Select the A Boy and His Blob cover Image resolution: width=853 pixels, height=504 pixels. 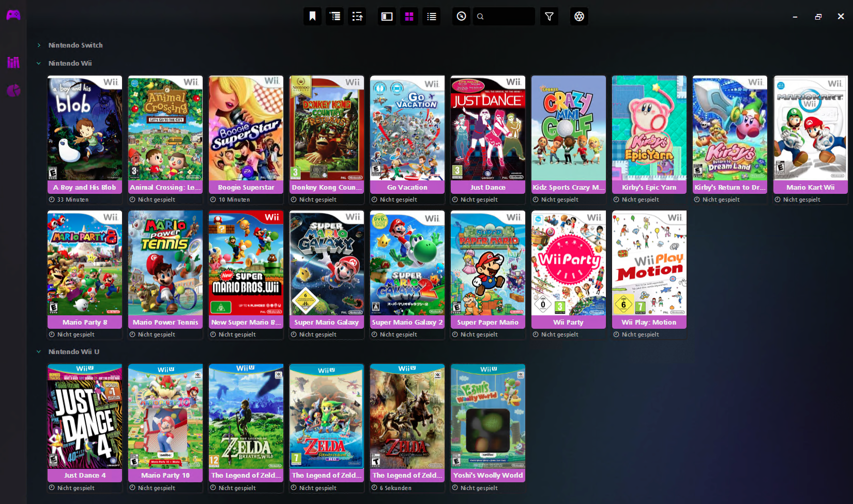[85, 128]
